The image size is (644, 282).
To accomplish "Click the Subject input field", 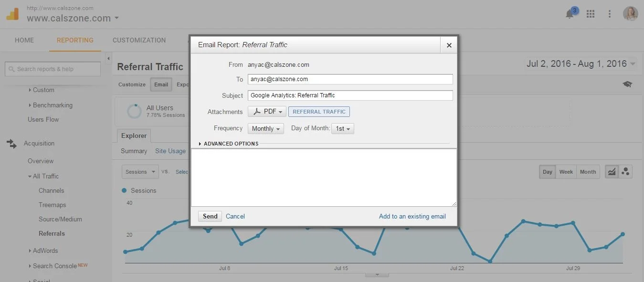I will click(x=350, y=95).
